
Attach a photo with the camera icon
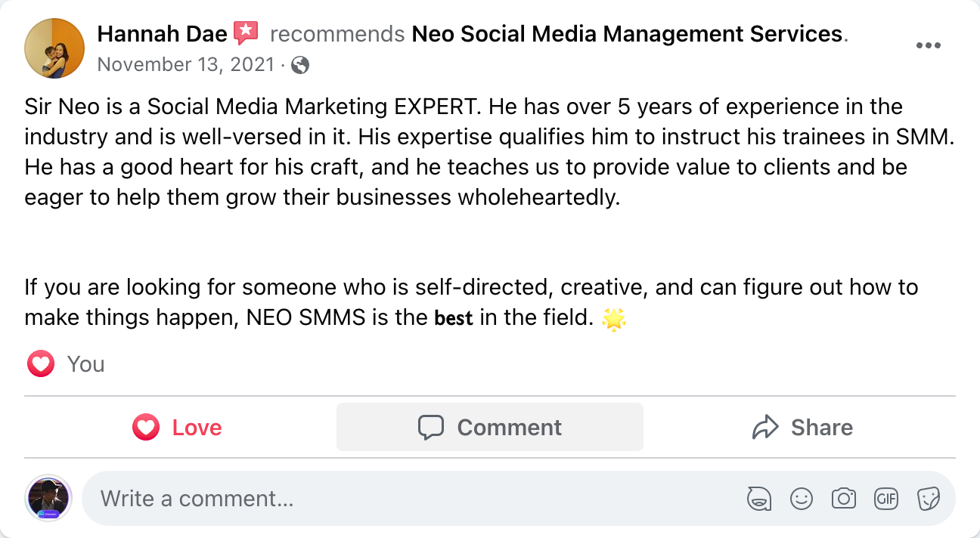point(843,499)
